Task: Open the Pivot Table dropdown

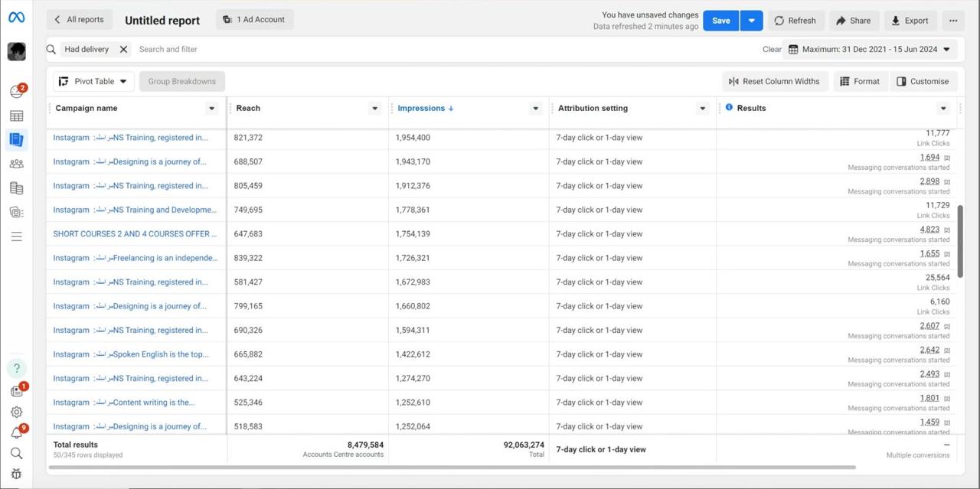Action: click(93, 81)
